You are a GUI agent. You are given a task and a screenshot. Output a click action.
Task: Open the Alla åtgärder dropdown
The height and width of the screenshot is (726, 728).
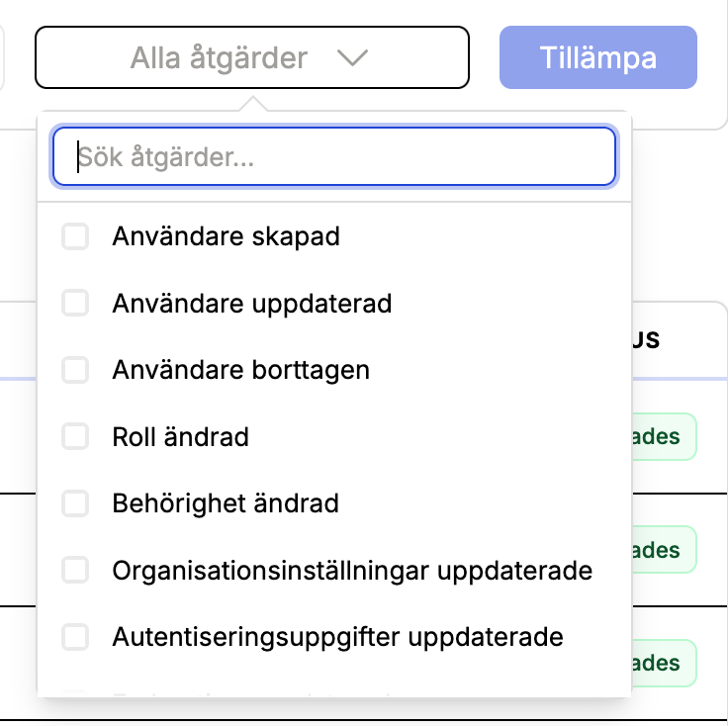tap(218, 58)
